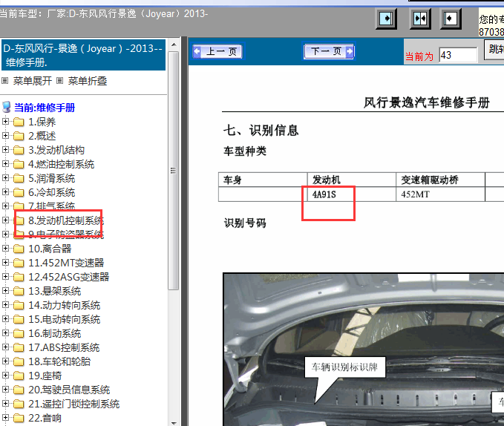504x426 pixels.
Task: Expand the 10.离合器 tree node
Action: click(x=5, y=249)
